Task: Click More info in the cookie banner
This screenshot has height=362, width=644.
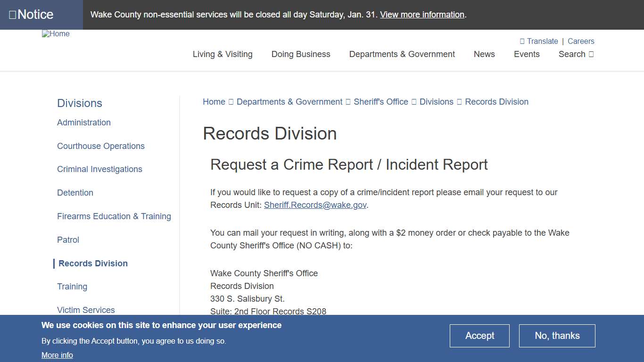Action: [x=57, y=355]
